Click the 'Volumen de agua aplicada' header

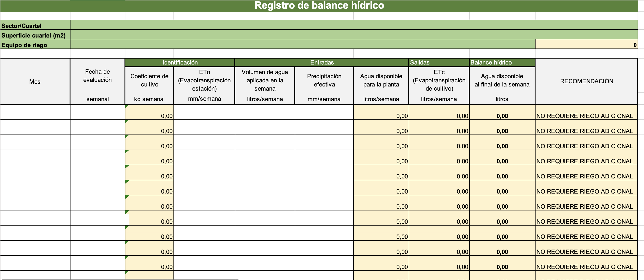click(265, 86)
